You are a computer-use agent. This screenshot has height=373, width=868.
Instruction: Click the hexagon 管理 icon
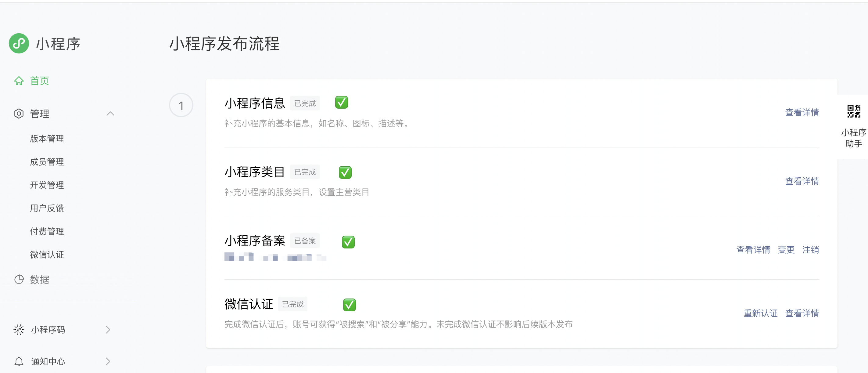19,114
